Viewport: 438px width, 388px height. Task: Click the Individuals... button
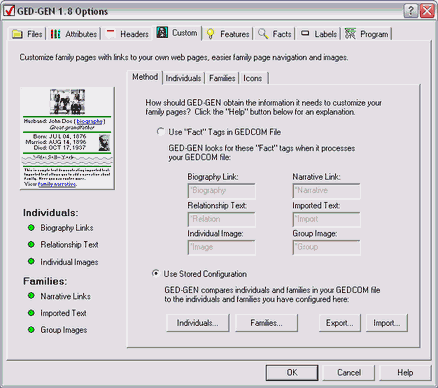[198, 323]
